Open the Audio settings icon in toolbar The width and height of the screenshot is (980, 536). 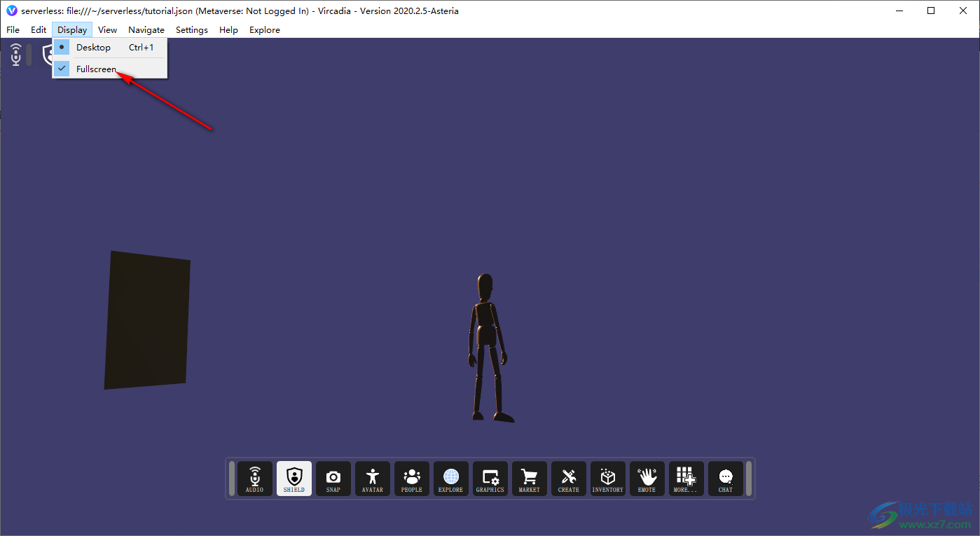click(255, 479)
